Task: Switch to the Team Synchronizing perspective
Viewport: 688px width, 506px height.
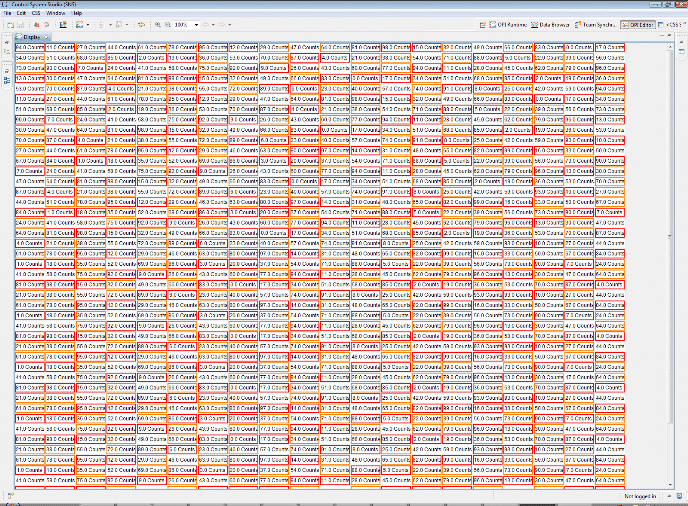Action: [596, 24]
